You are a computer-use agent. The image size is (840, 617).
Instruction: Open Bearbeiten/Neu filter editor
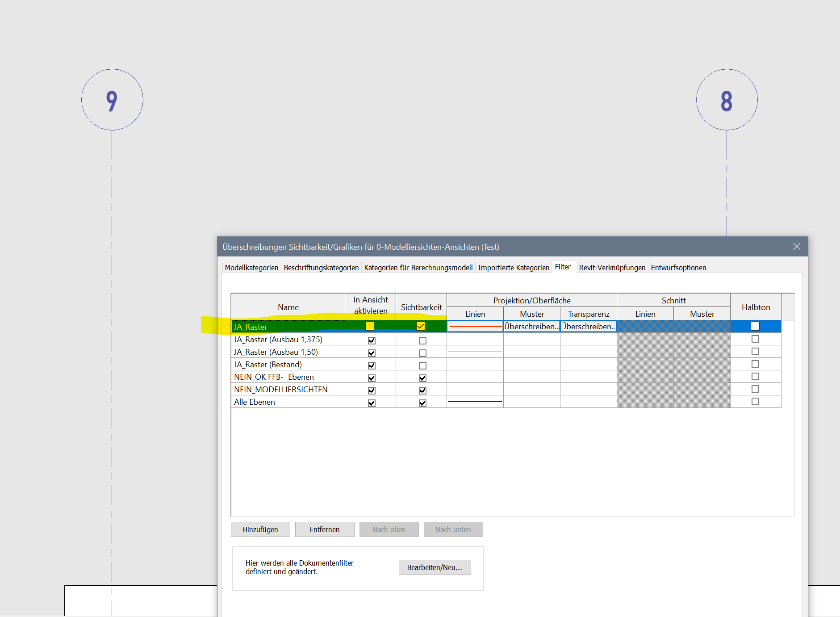[435, 567]
